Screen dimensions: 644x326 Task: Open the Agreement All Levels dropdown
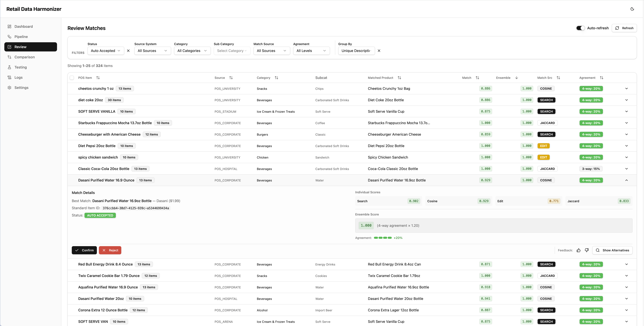(311, 51)
